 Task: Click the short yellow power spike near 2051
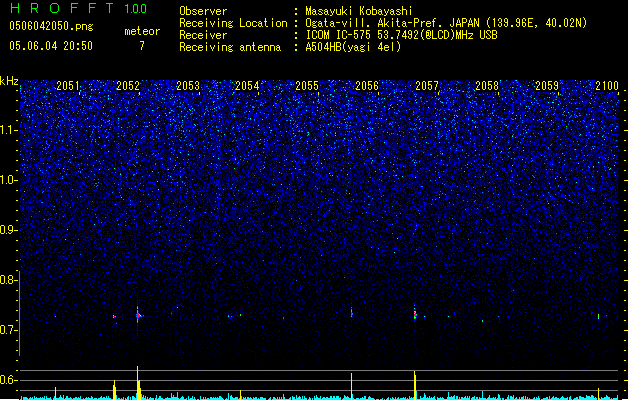click(x=55, y=393)
